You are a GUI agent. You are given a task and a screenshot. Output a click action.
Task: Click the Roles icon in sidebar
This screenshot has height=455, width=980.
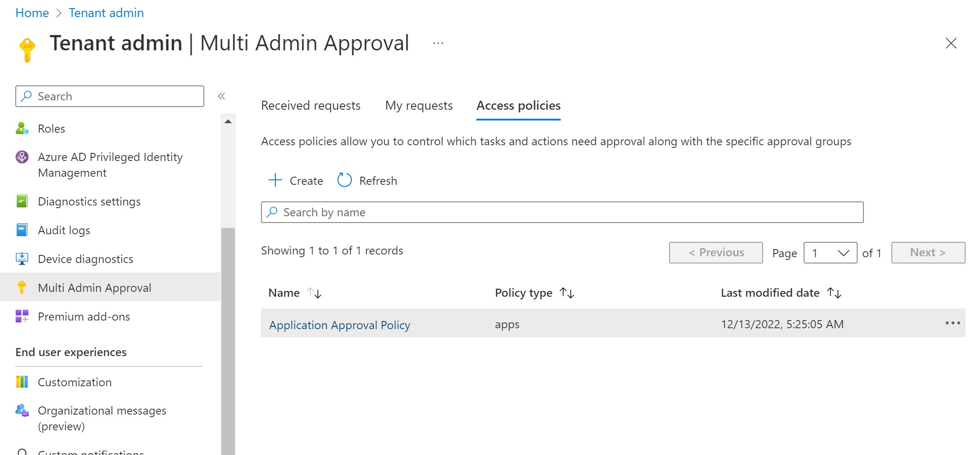pyautogui.click(x=22, y=129)
